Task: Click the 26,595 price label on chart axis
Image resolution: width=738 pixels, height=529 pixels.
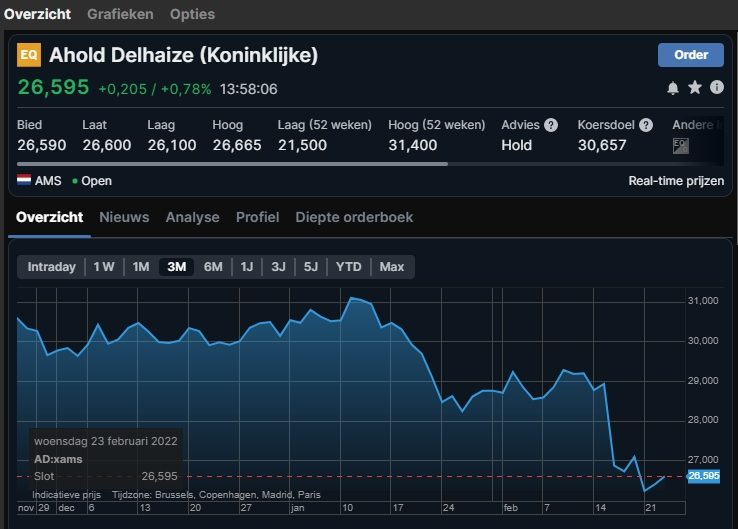Action: [704, 476]
